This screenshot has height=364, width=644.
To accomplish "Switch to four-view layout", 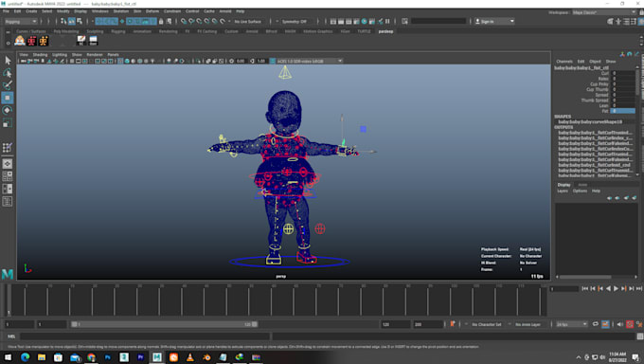I will (x=8, y=176).
